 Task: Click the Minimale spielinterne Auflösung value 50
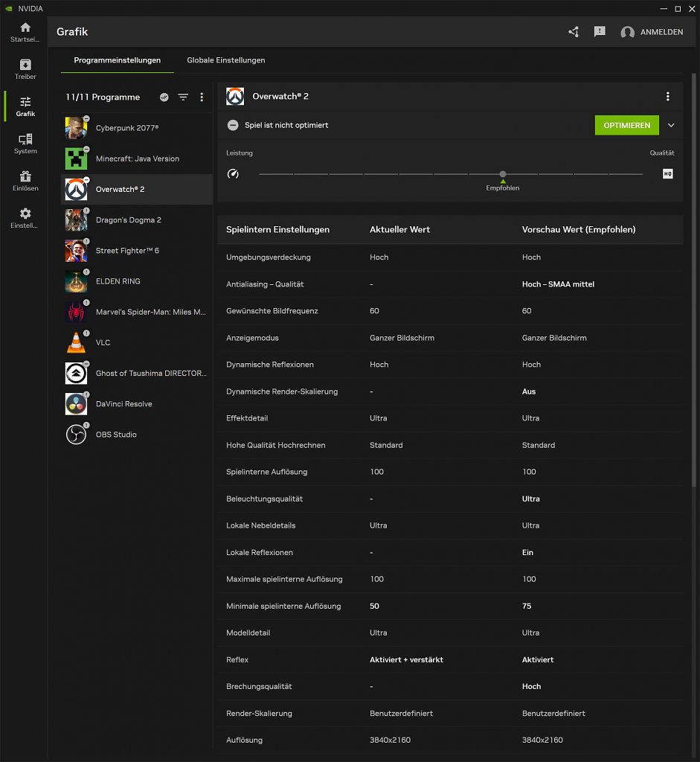(374, 606)
